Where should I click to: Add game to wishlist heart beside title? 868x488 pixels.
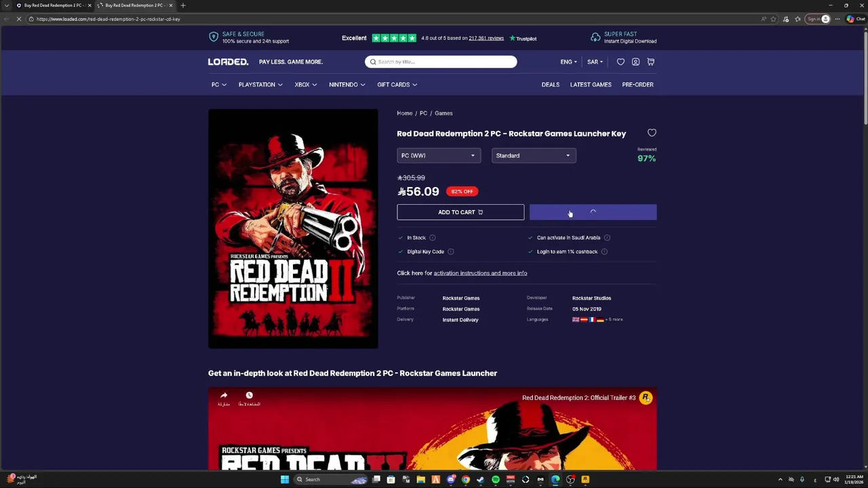pos(652,133)
